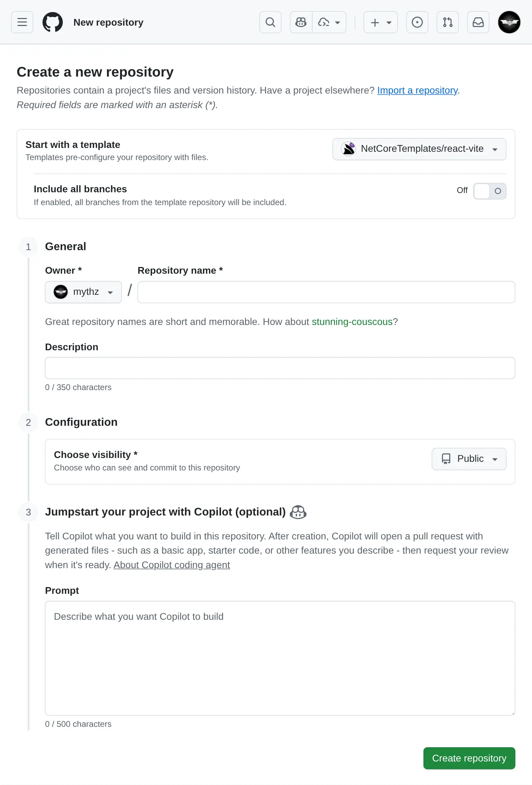Enable the Include all branches toggle
Image resolution: width=532 pixels, height=785 pixels.
(x=490, y=191)
